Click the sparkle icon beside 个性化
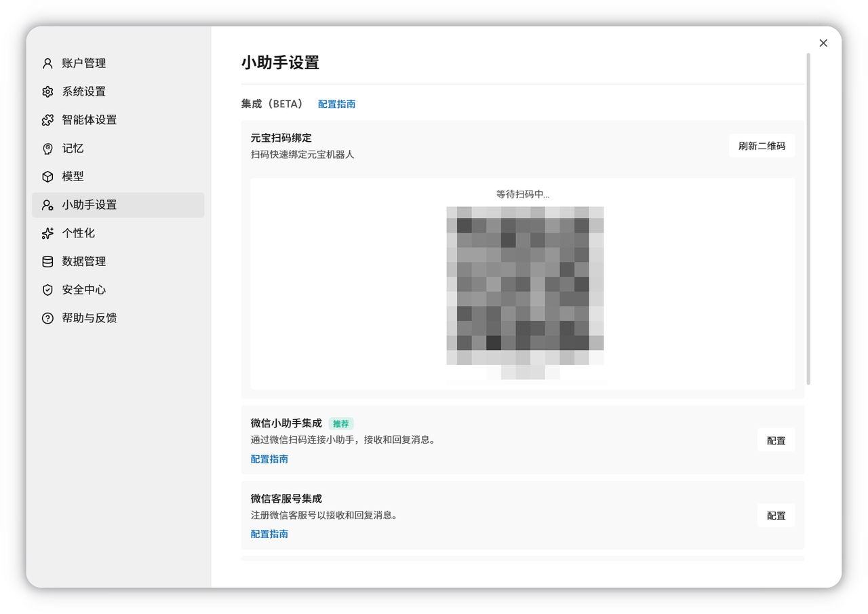The height and width of the screenshot is (614, 868). click(47, 233)
